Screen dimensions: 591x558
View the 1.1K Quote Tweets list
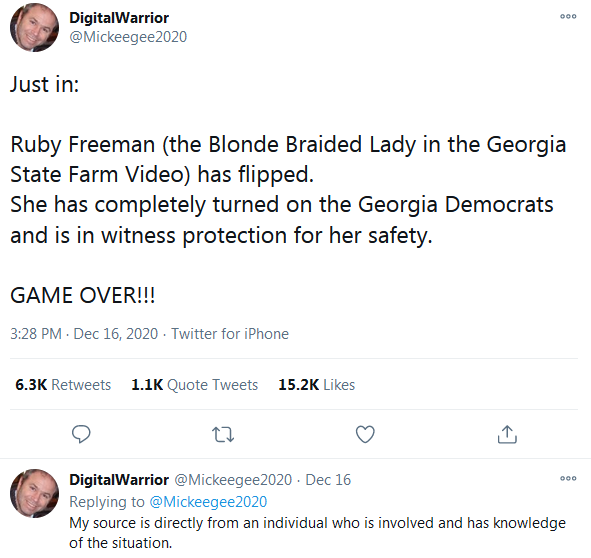point(194,385)
